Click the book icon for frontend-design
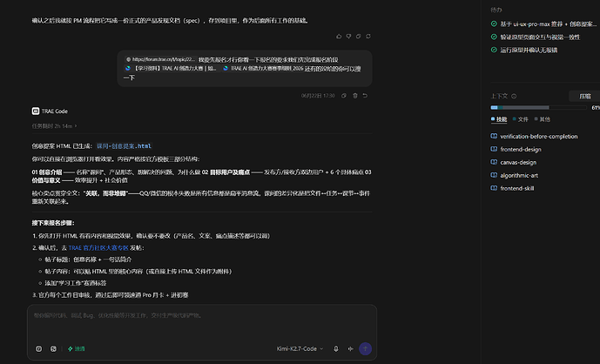This screenshot has height=364, width=600. [x=494, y=149]
